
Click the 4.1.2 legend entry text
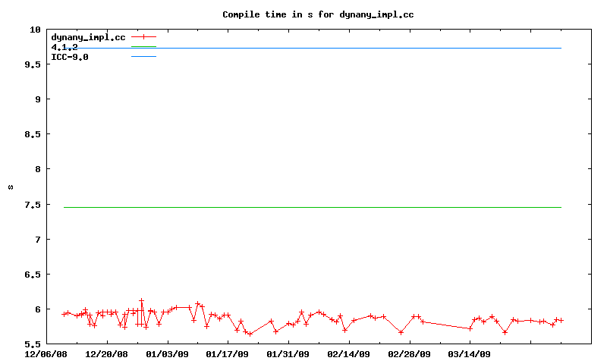64,47
